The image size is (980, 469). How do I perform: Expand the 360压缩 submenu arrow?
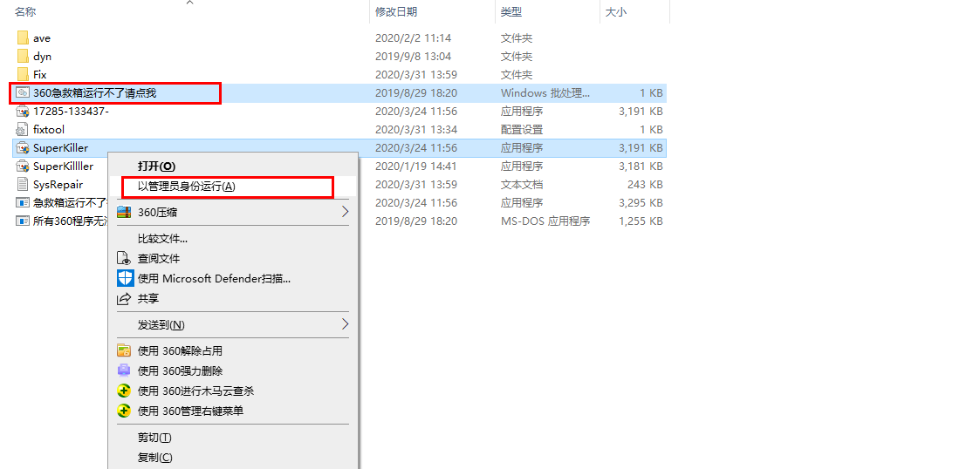pos(345,212)
